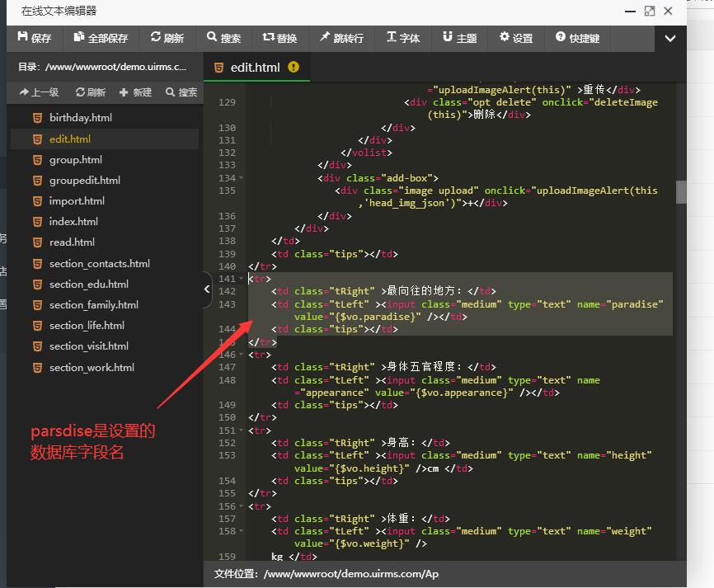Click 文件位置 path in status bar
Image resolution: width=714 pixels, height=588 pixels.
(x=326, y=574)
